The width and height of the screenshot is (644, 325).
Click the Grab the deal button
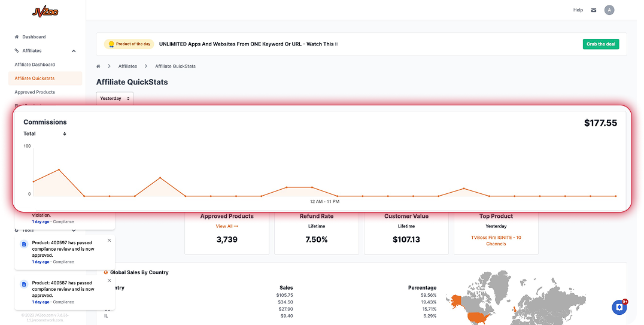pos(600,44)
